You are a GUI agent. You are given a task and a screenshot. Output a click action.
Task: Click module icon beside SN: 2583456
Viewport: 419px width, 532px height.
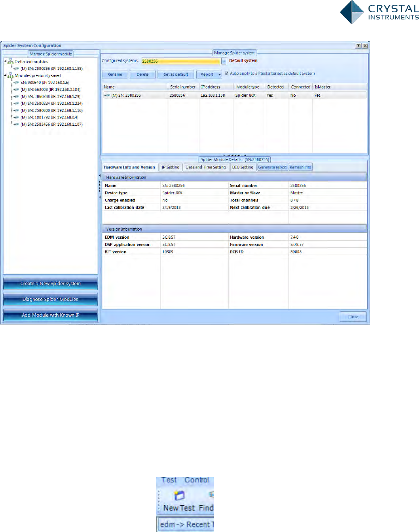point(16,124)
